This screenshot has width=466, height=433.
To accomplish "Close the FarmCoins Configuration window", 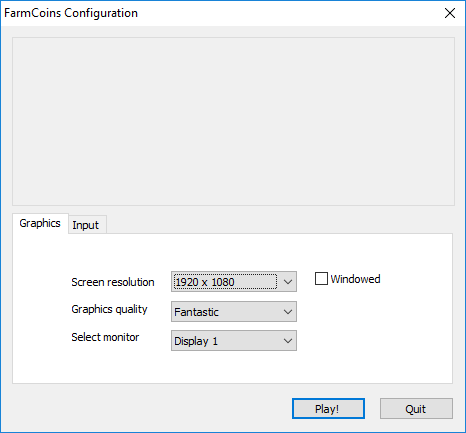I will coord(450,13).
